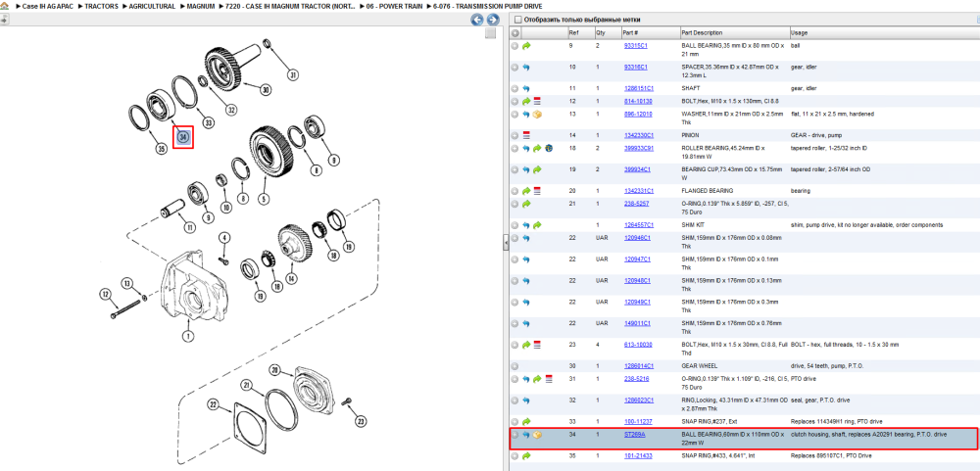
Task: Open AGRICULTURAL breadcrumb level
Action: point(152,6)
